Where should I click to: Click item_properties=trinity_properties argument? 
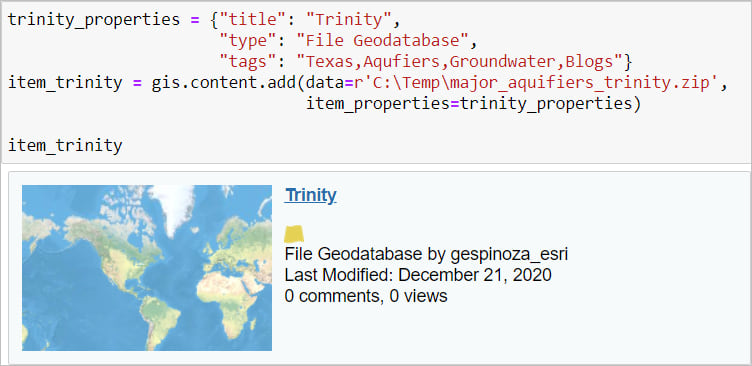coord(473,104)
